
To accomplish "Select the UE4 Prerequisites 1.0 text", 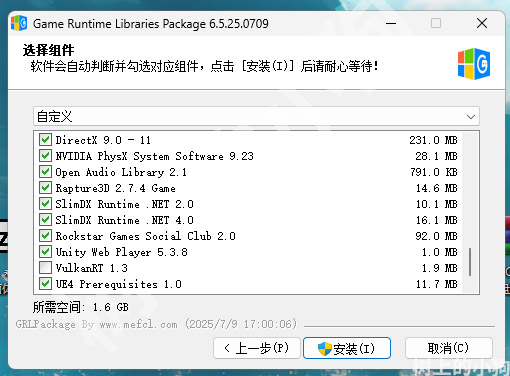I will tap(118, 284).
